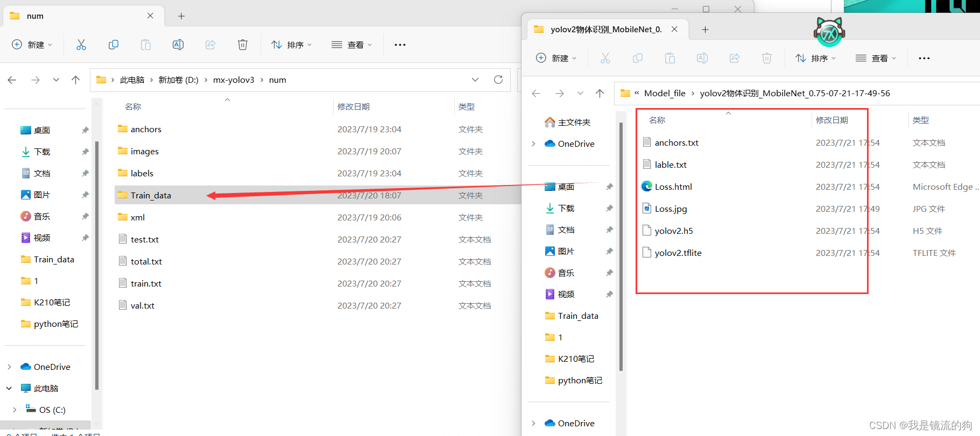
Task: Open the 新建 dropdown in yolov2 window
Action: point(556,58)
